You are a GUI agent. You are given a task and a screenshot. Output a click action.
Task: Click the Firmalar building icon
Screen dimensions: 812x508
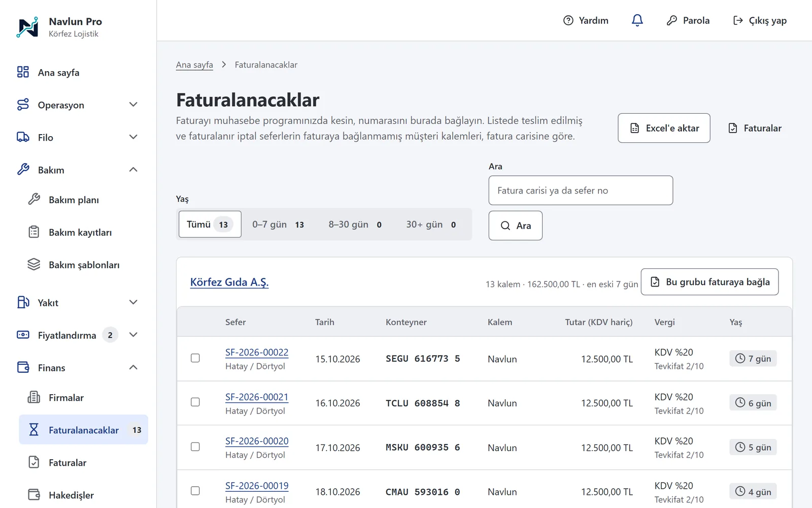[x=33, y=397]
